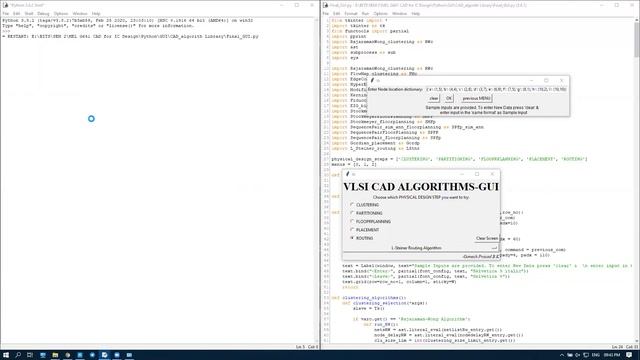Viewport: 640px width, 360px height.
Task: Open Window menu in Python Shell window
Action: click(x=80, y=13)
